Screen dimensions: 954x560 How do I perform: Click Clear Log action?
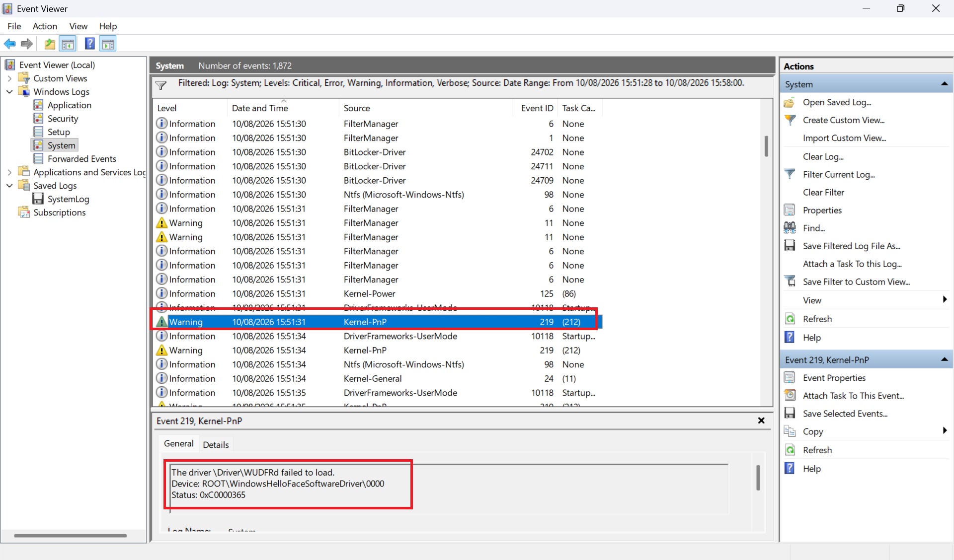tap(823, 156)
